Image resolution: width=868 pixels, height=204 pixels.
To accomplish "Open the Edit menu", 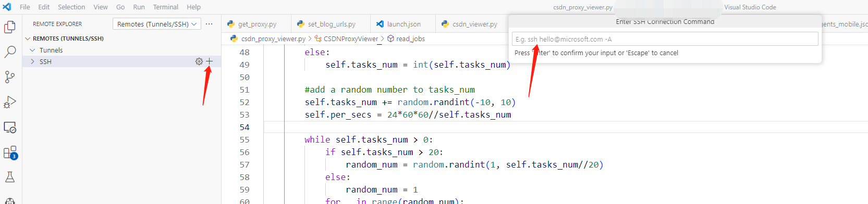I will pyautogui.click(x=44, y=7).
